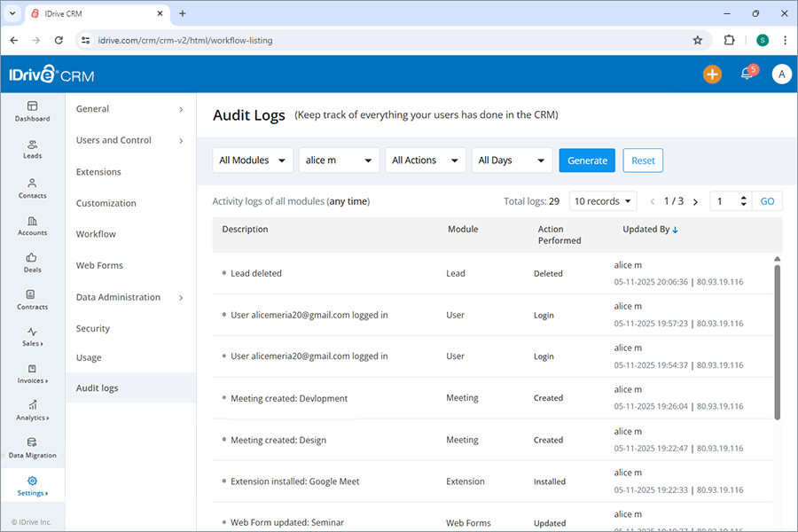Open the notifications bell
798x532 pixels.
click(746, 74)
